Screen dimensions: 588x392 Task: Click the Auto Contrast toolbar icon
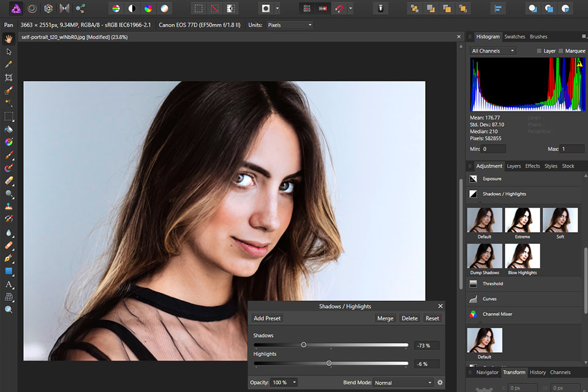(x=131, y=9)
